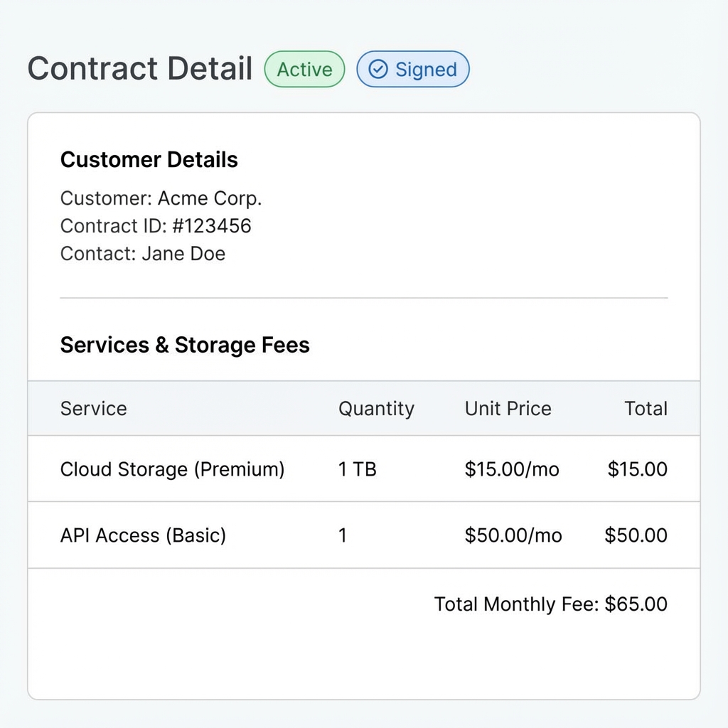Click the Total column header
Image resolution: width=728 pixels, height=728 pixels.
click(646, 409)
